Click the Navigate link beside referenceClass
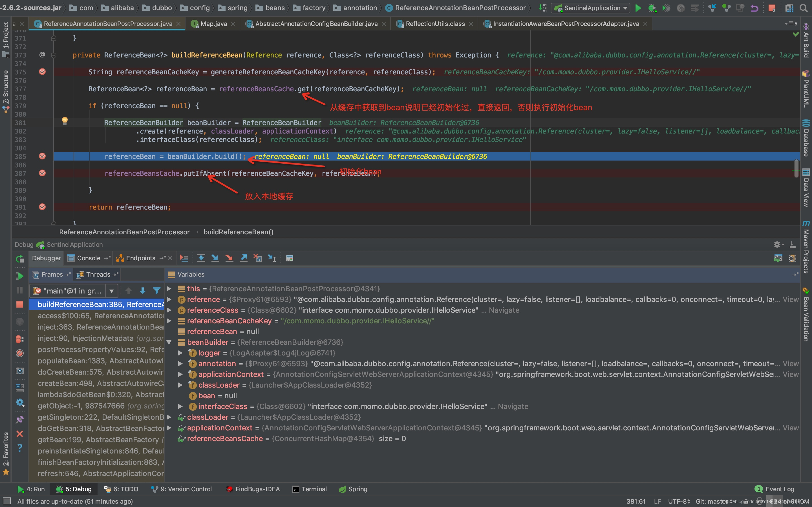 pos(504,310)
